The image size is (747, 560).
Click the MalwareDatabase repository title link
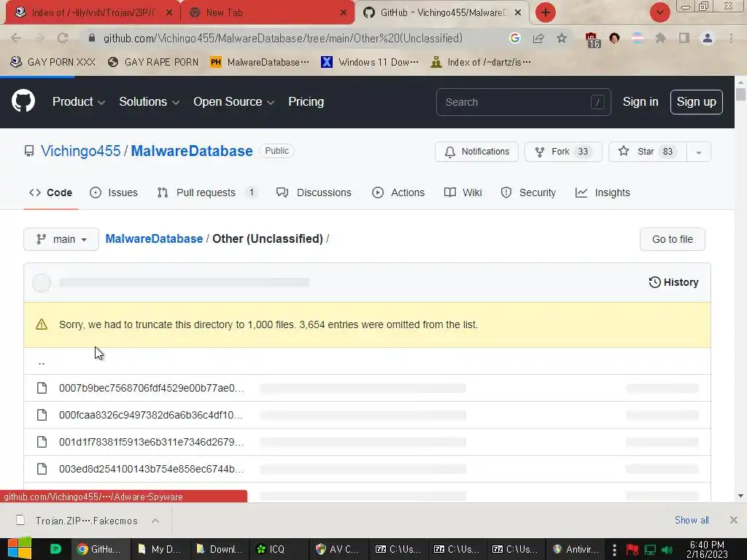point(192,151)
